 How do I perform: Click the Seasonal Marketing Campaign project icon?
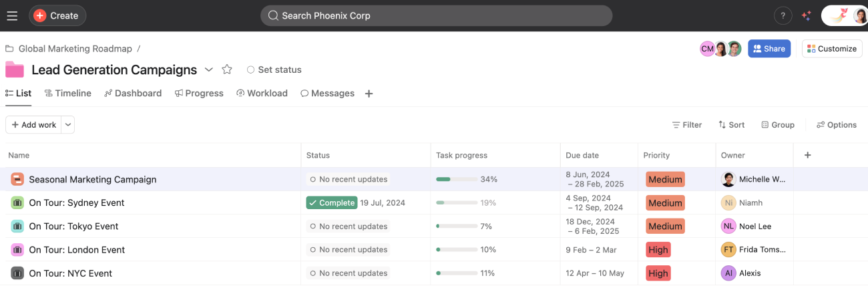tap(17, 179)
